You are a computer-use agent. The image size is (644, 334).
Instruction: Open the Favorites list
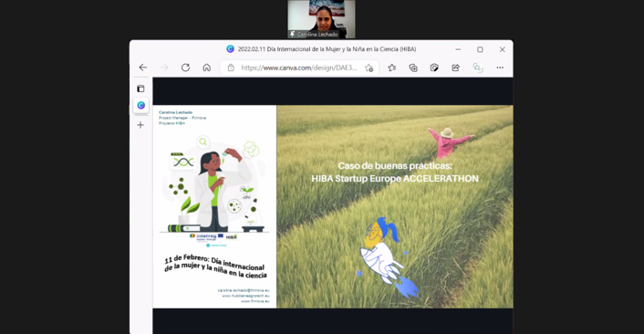tap(392, 68)
